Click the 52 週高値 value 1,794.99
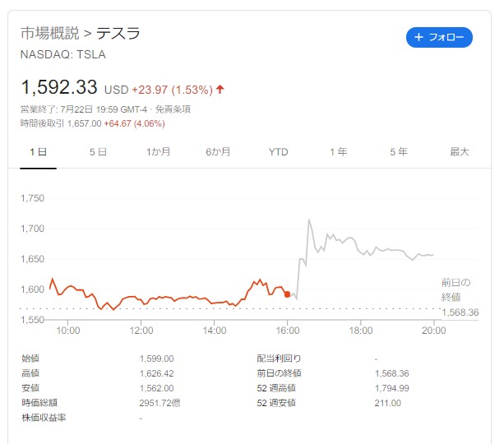504x444 pixels. [392, 388]
